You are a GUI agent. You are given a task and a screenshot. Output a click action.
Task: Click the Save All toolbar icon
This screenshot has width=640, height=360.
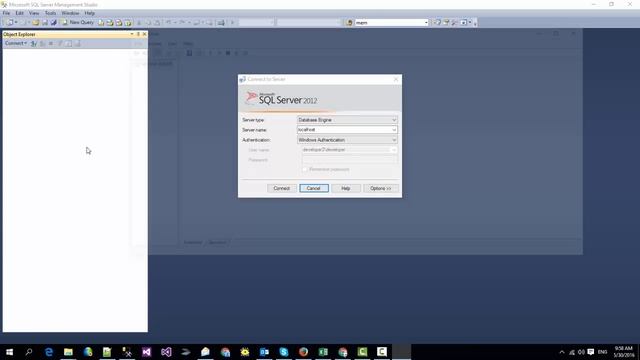point(53,22)
